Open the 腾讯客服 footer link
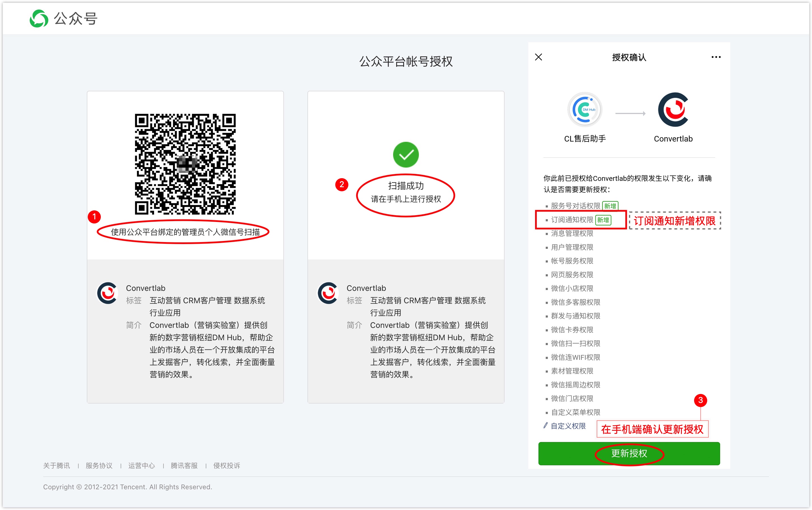812x510 pixels. pos(184,465)
